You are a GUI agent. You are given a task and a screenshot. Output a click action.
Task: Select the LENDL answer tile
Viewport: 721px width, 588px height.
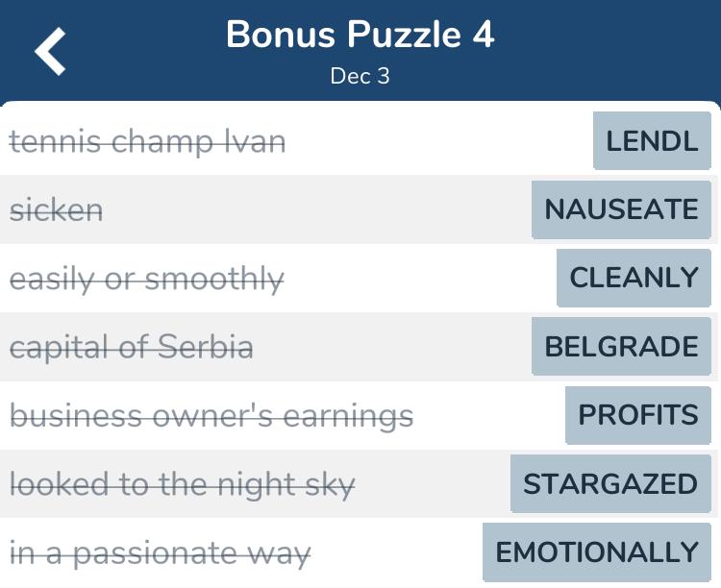(x=652, y=140)
